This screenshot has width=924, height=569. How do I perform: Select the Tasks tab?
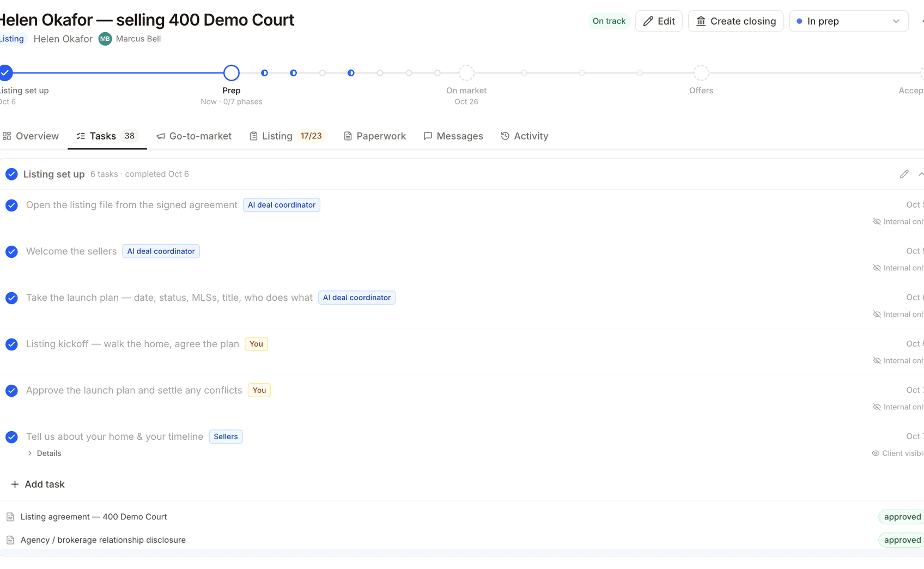(107, 136)
